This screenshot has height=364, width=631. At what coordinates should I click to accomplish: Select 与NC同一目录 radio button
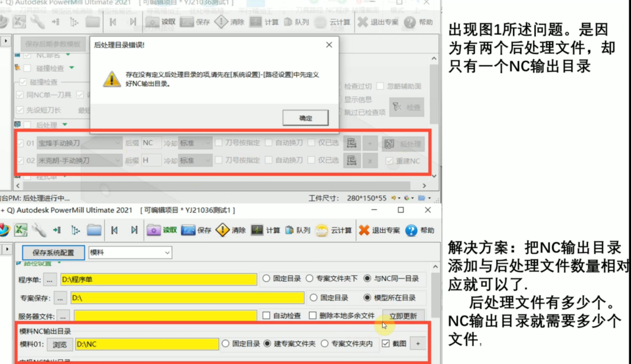[x=367, y=279]
